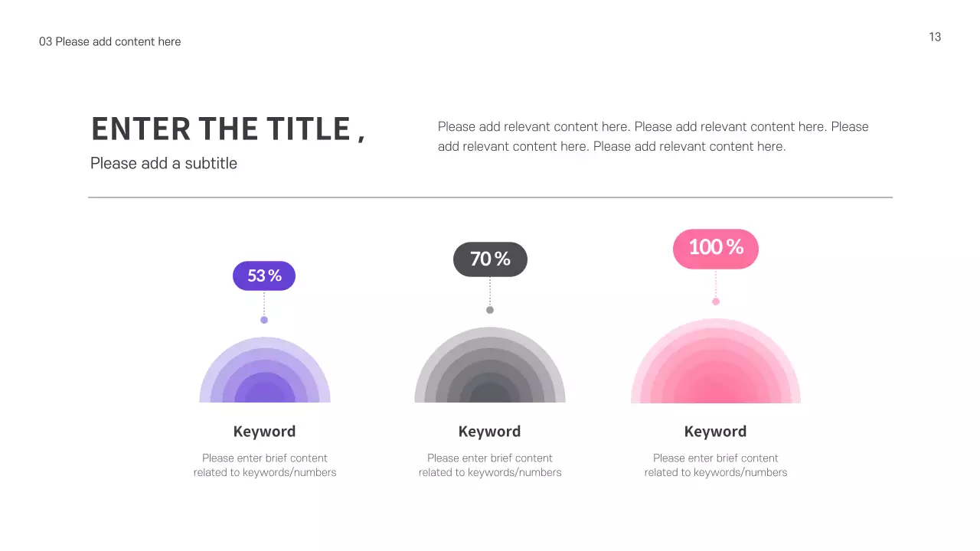
Task: Select the "ENTER THE TITLE ," heading
Action: 228,129
